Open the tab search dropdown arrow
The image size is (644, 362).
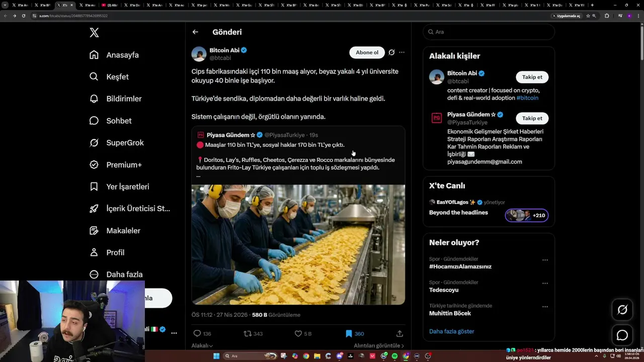coord(5,5)
